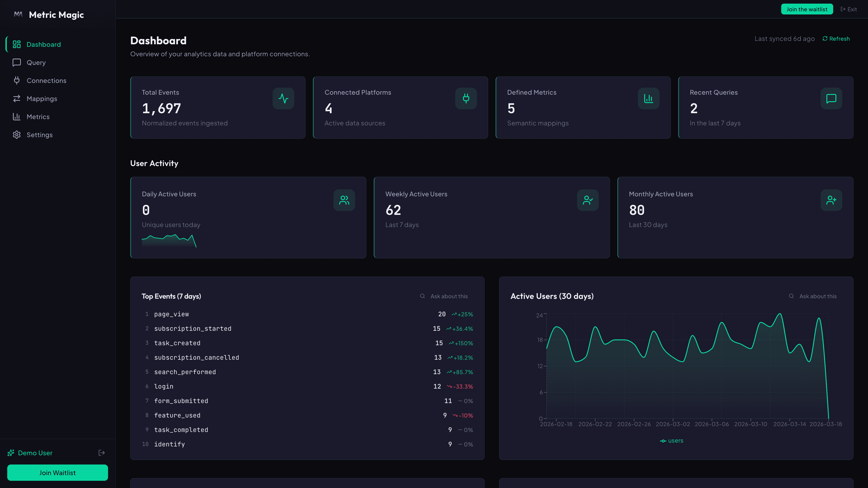This screenshot has height=488, width=868.
Task: Click the chat icon on Recent Queries card
Action: pyautogui.click(x=831, y=98)
